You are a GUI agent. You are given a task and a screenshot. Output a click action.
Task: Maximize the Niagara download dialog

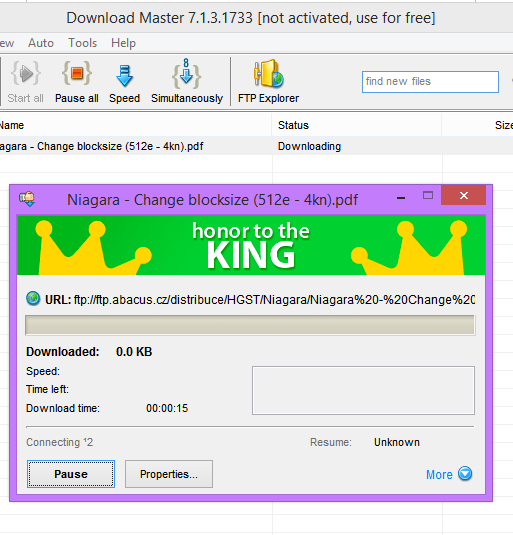[428, 195]
